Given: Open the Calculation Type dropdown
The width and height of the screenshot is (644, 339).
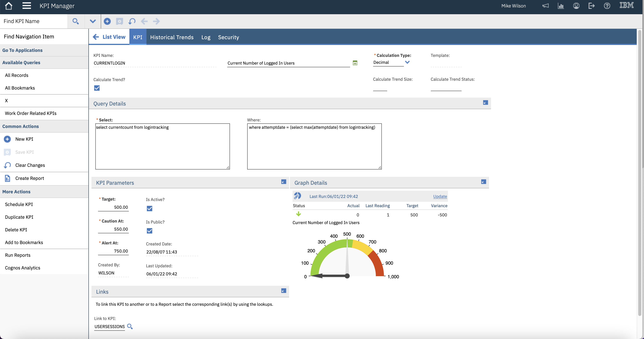Looking at the screenshot, I should pyautogui.click(x=407, y=62).
